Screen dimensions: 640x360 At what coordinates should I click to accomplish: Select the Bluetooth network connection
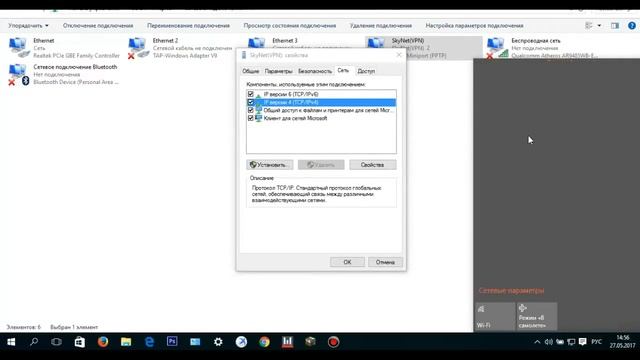(64, 74)
